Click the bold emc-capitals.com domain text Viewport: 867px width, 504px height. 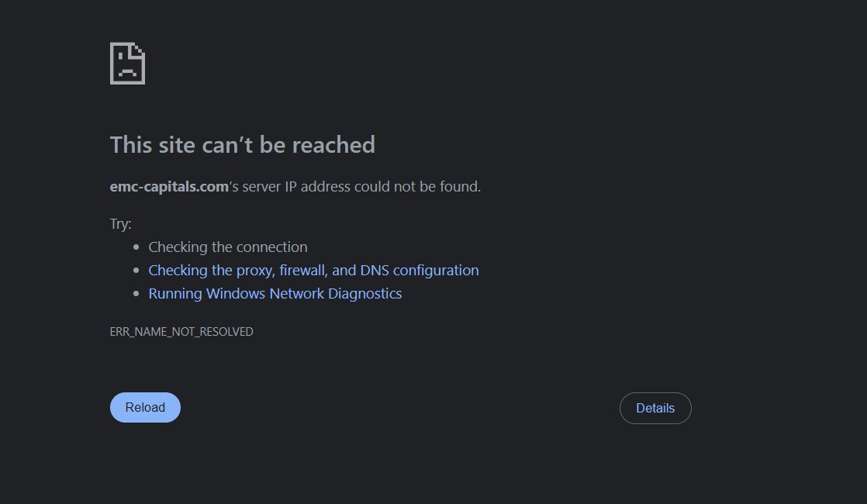click(x=169, y=187)
